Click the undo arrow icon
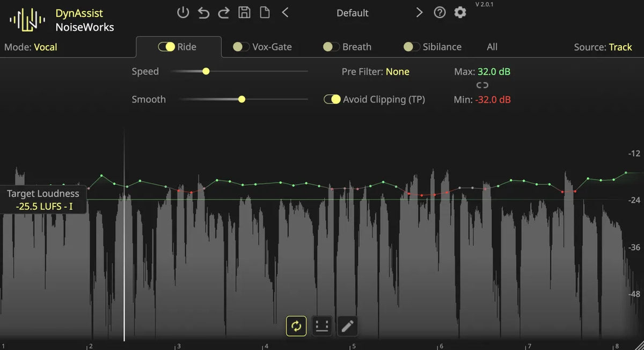The image size is (644, 350). coord(203,13)
